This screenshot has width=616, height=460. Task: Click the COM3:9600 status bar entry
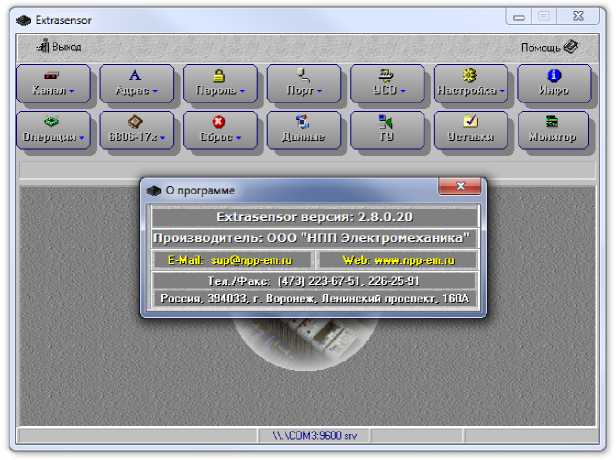pos(315,436)
